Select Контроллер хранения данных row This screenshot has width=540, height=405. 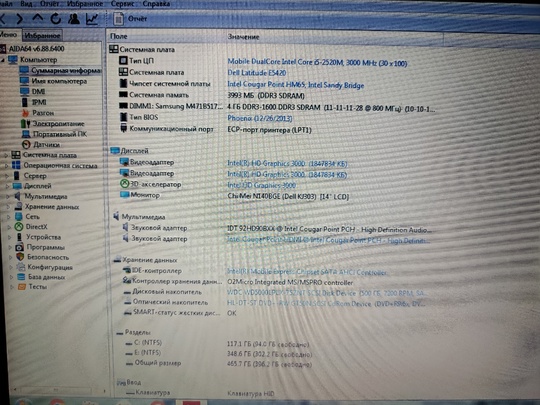(238, 282)
